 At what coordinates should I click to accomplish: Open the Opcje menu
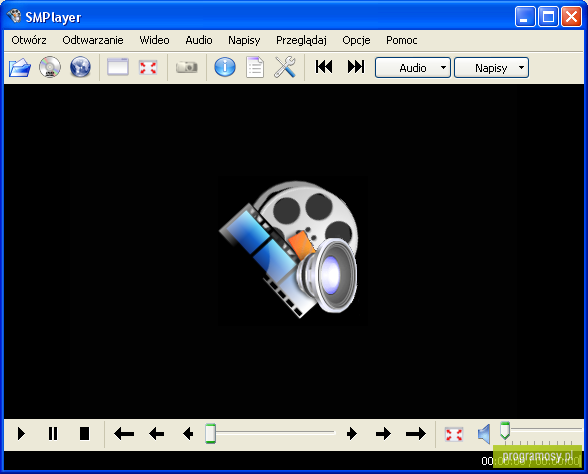(x=356, y=40)
